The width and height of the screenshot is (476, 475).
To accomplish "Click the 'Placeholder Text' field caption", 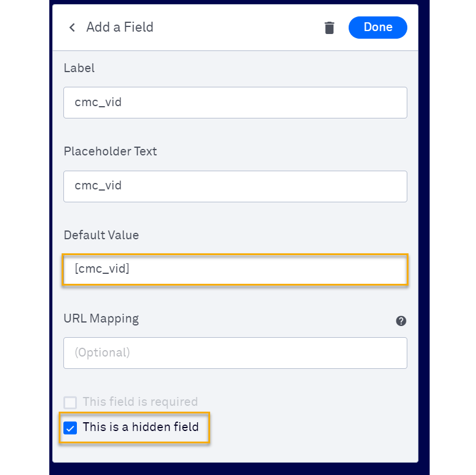I will (x=110, y=151).
